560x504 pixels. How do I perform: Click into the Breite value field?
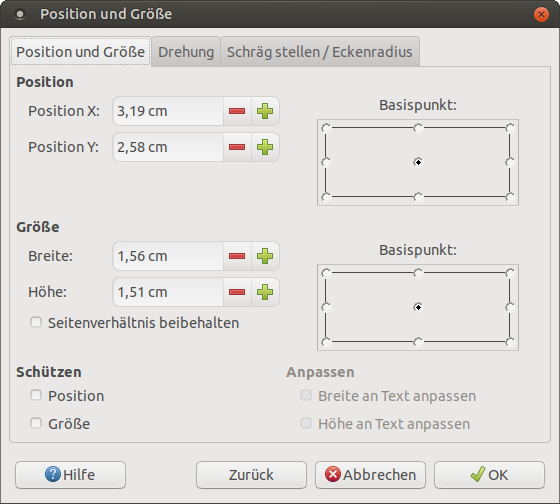[168, 256]
